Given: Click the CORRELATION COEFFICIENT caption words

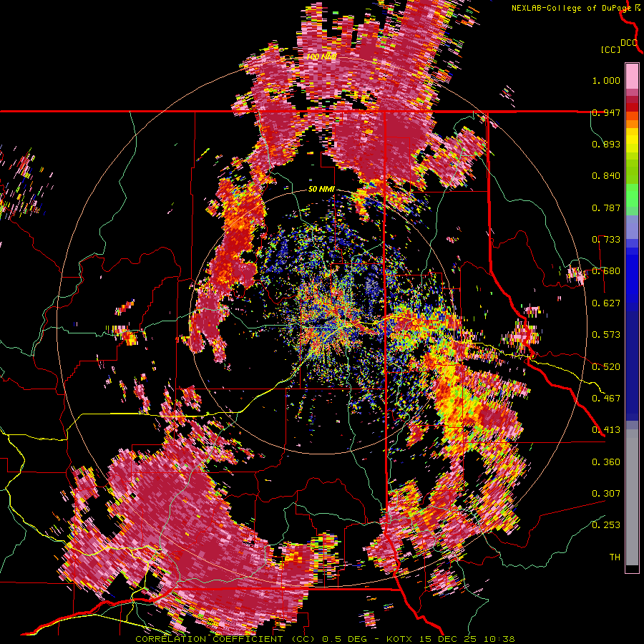Looking at the screenshot, I should (209, 639).
